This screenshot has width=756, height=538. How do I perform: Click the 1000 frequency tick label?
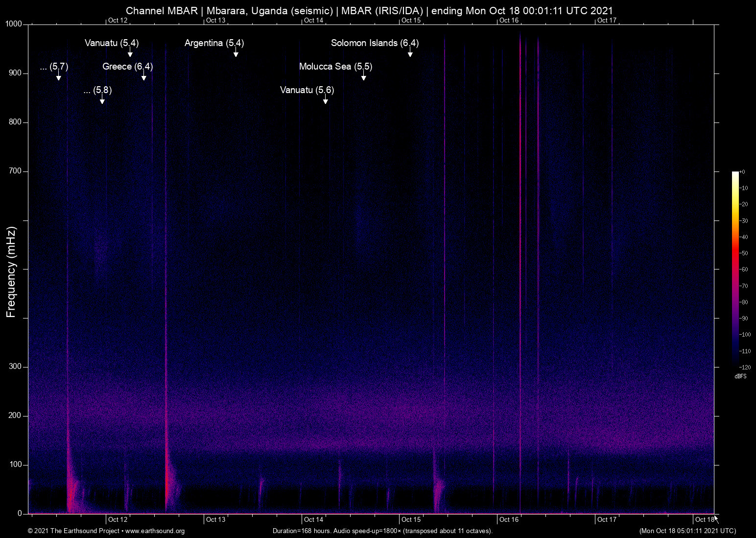(15, 24)
